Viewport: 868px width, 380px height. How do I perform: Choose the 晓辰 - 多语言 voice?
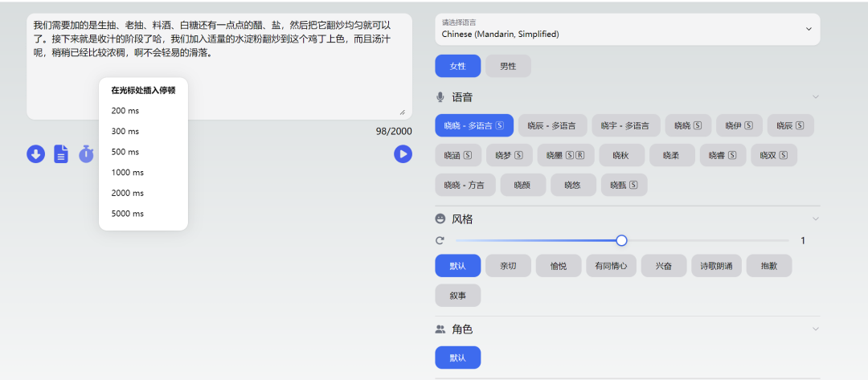point(552,125)
